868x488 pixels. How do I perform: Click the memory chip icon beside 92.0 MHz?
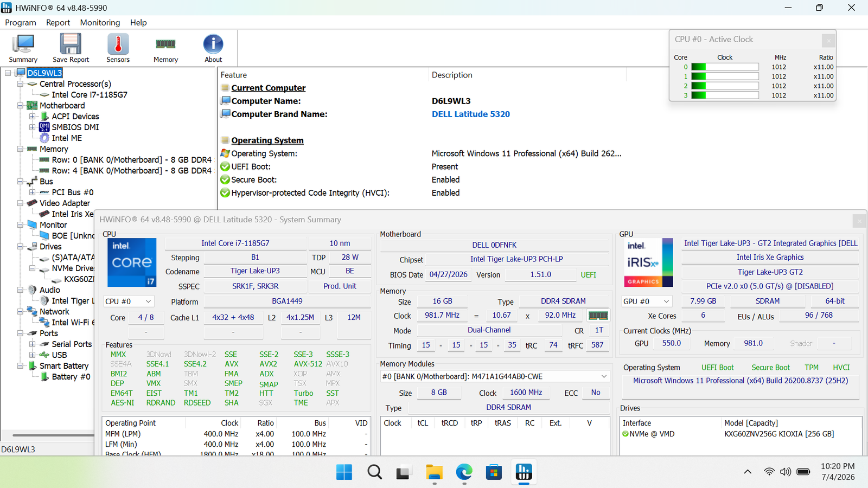(x=598, y=315)
